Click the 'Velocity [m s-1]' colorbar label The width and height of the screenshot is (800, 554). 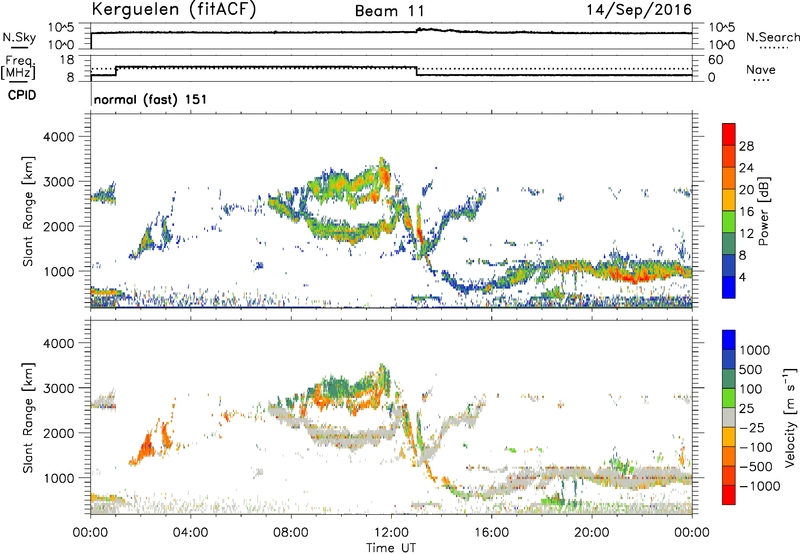point(790,417)
